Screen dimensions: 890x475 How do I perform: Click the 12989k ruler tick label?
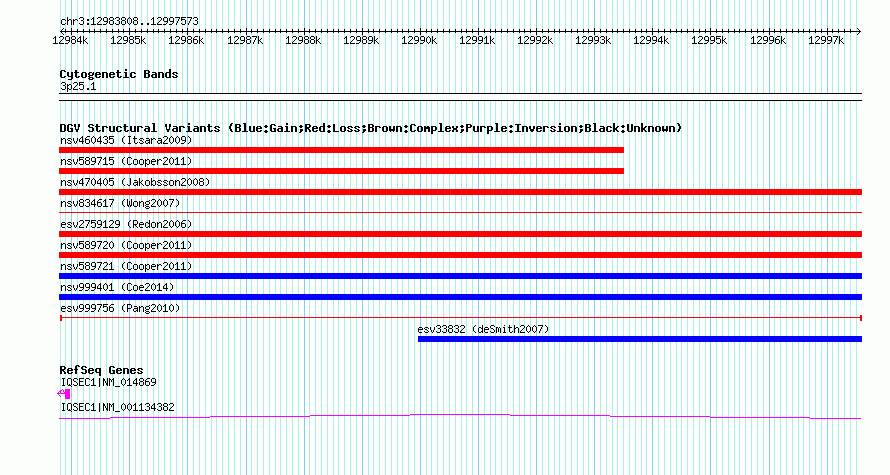pos(361,40)
